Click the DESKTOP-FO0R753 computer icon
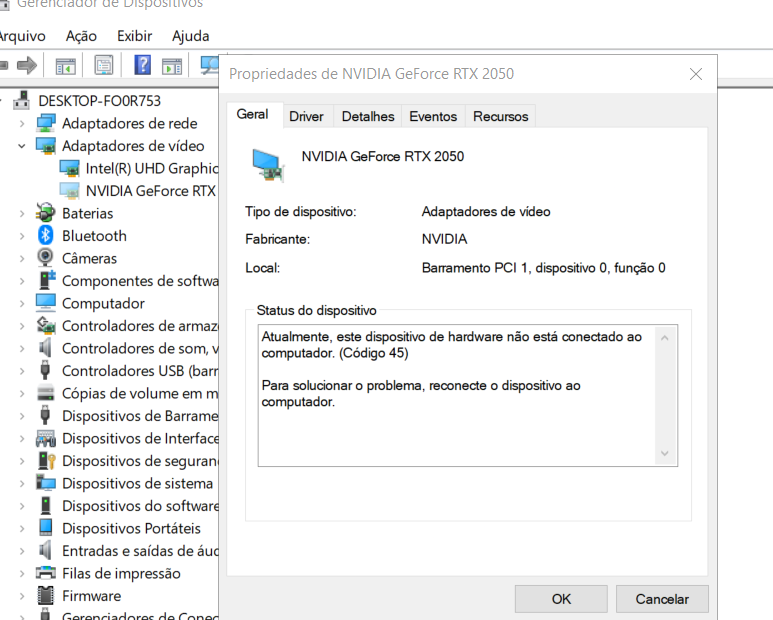 (21, 101)
